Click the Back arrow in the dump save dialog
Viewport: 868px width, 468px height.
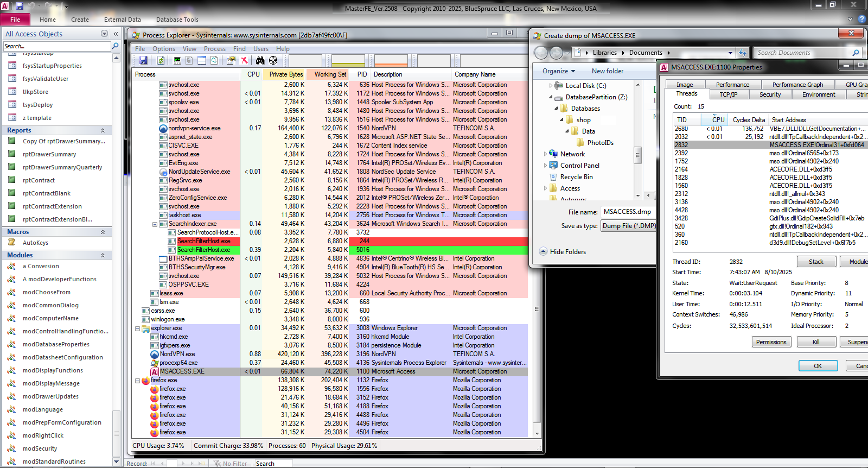click(x=541, y=53)
